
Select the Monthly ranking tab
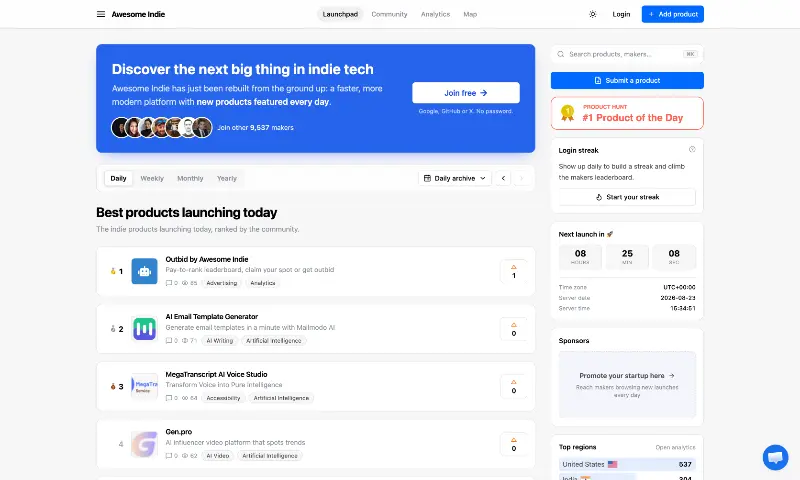190,179
